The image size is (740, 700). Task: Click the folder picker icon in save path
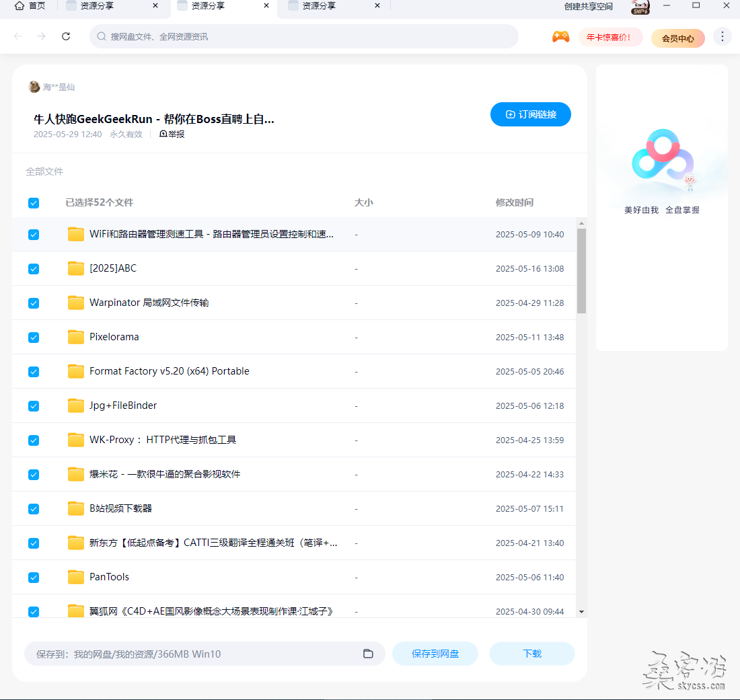click(x=368, y=654)
